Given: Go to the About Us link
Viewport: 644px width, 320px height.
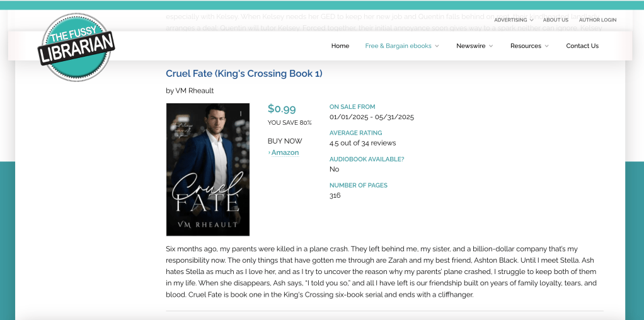Looking at the screenshot, I should coord(556,20).
